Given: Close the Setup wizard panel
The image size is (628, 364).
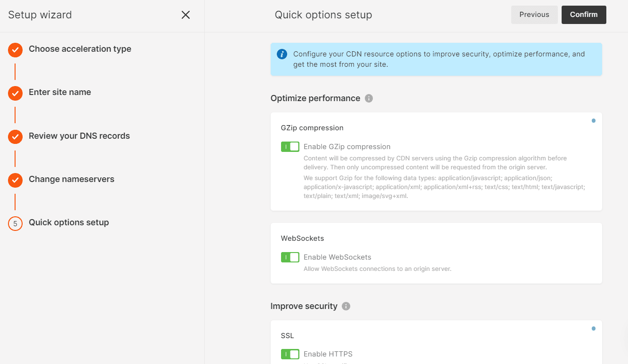Looking at the screenshot, I should click(185, 15).
